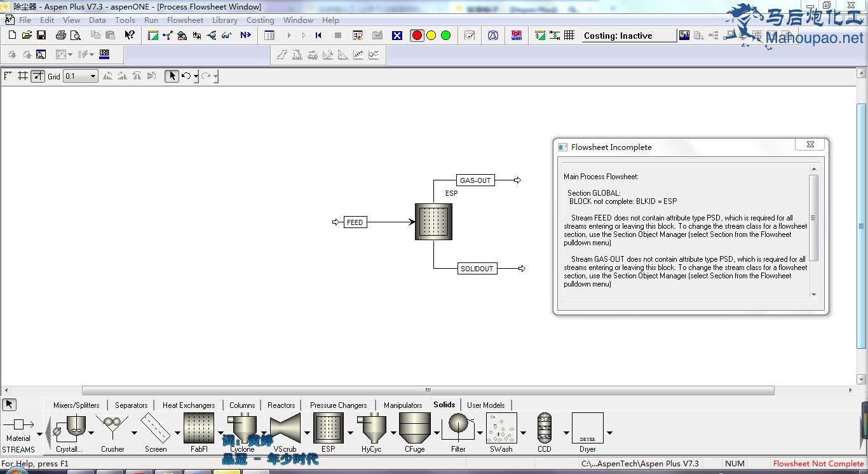Toggle the palette selection arrow button
The height and width of the screenshot is (474, 868).
[9, 405]
